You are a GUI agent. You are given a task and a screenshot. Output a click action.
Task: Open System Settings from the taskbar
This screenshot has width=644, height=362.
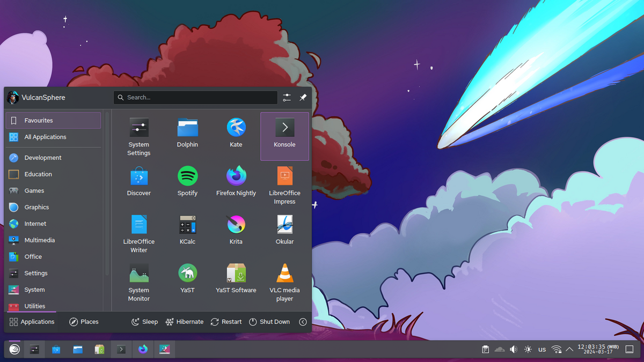click(x=34, y=349)
